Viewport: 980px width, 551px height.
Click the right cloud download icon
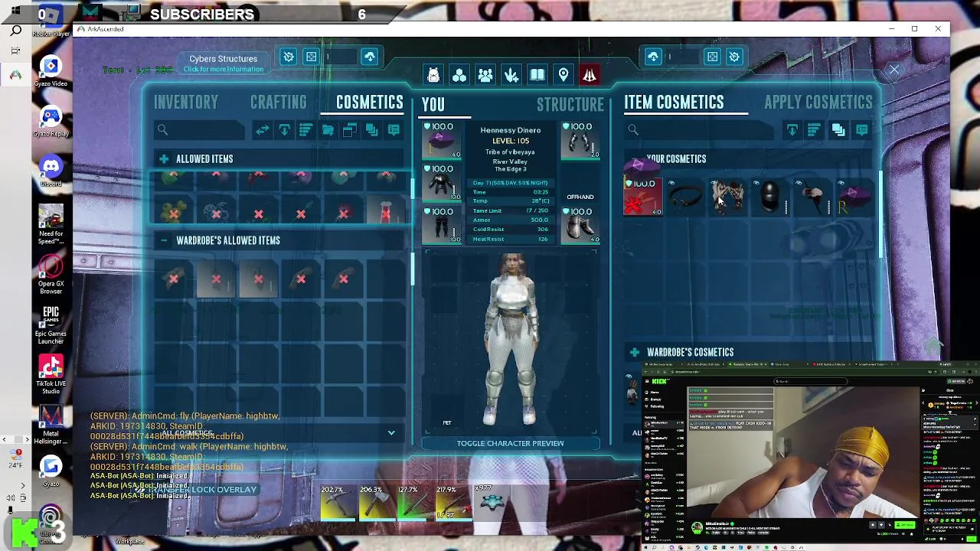coord(653,57)
